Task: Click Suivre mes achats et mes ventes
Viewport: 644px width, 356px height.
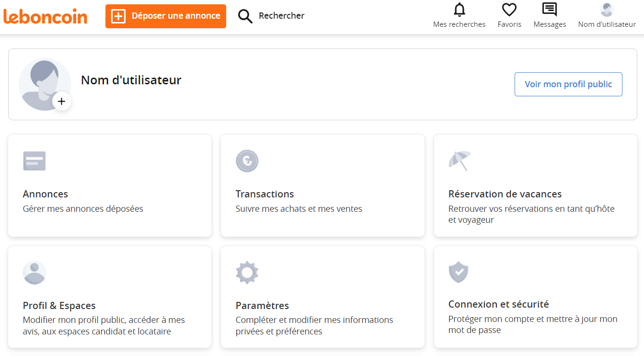Action: (299, 208)
